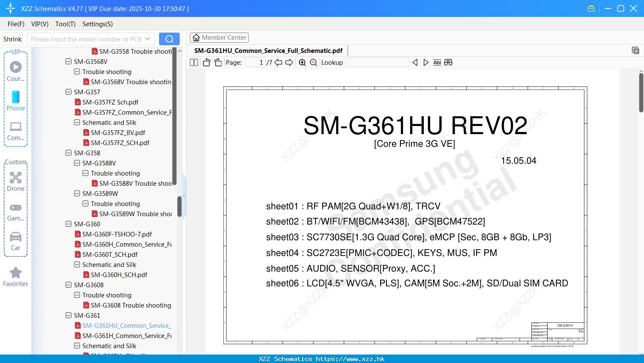Rotate page clockwise

(x=218, y=62)
